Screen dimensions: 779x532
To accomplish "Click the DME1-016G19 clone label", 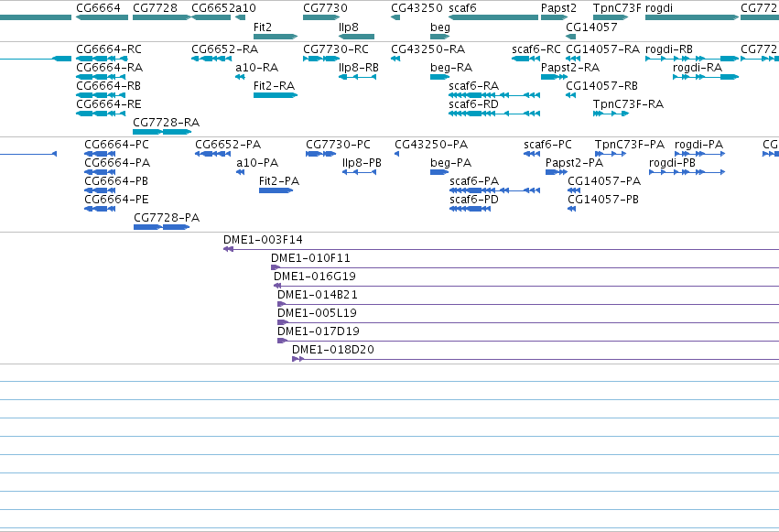I will [315, 277].
